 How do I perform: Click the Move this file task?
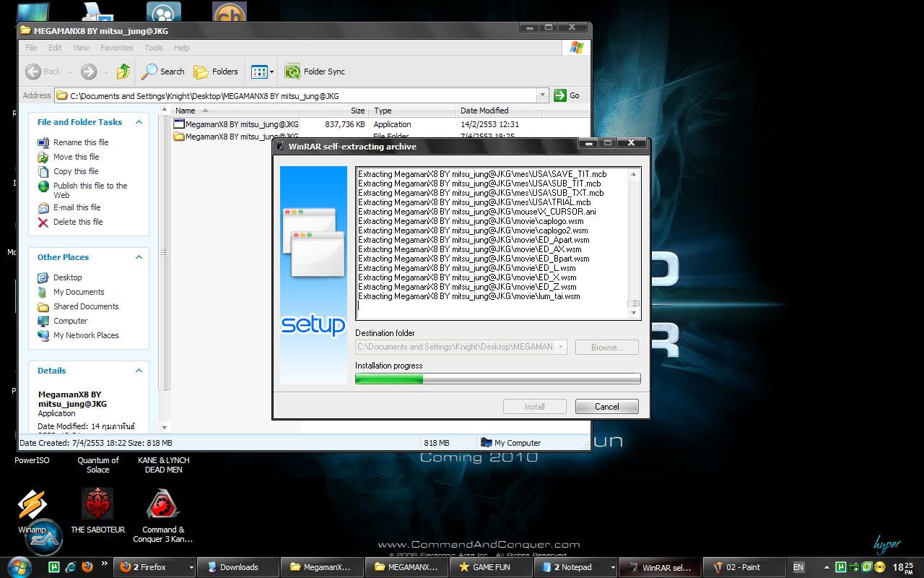[76, 157]
